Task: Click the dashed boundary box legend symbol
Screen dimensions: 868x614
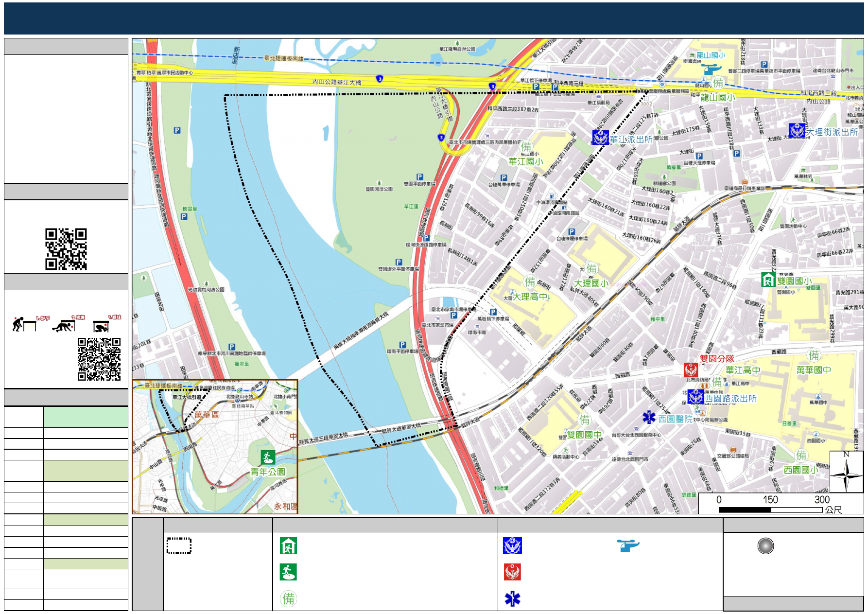Action: [179, 545]
